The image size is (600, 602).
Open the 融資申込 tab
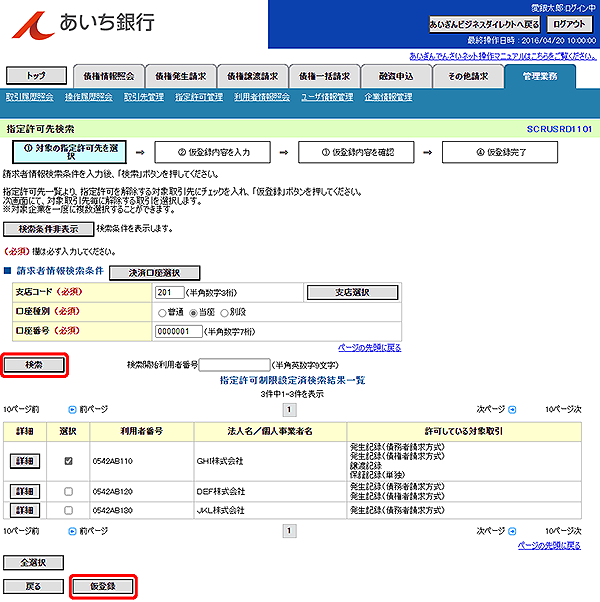tap(396, 76)
